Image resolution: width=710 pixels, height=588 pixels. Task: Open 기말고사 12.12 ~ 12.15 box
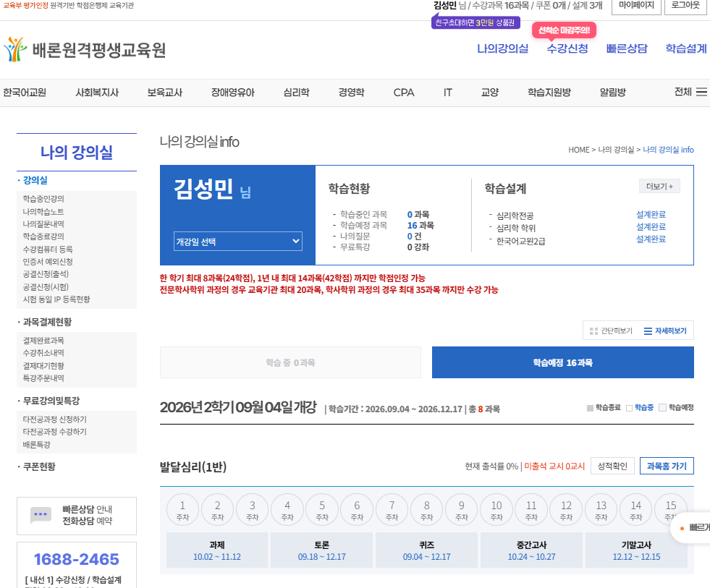coord(636,550)
